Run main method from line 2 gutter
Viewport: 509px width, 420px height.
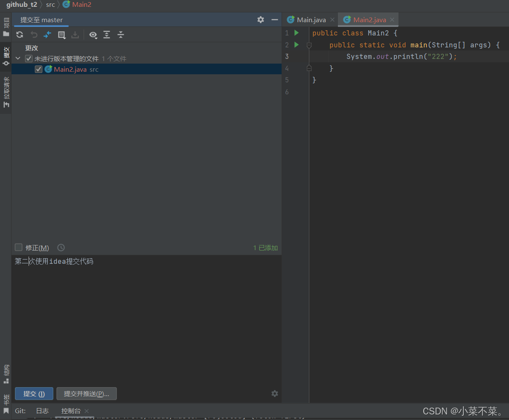pyautogui.click(x=297, y=45)
